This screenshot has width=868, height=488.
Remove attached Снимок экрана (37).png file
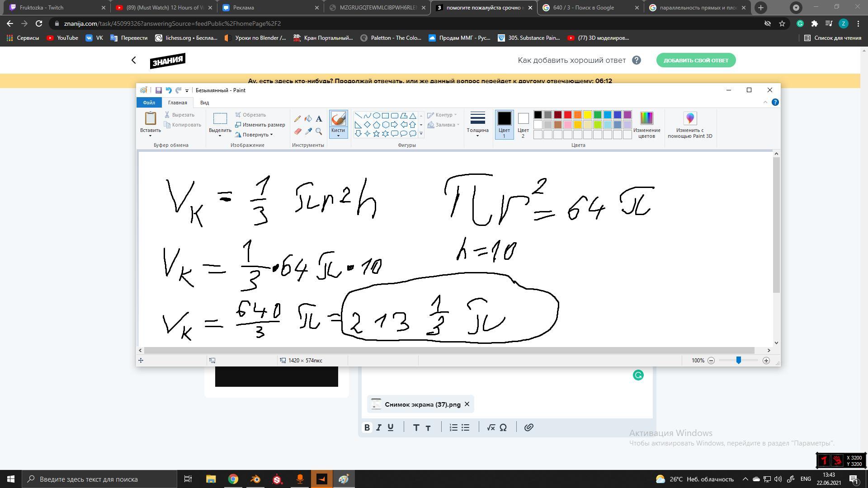tap(467, 404)
